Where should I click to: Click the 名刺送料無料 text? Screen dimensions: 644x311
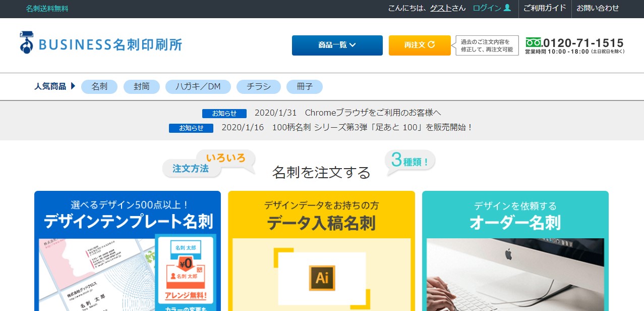tap(47, 9)
